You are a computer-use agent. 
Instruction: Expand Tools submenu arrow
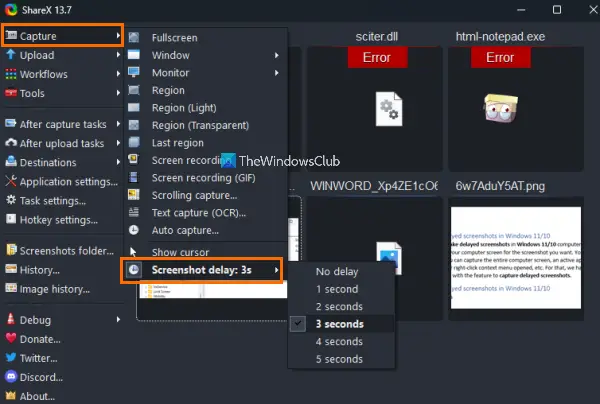[x=118, y=93]
